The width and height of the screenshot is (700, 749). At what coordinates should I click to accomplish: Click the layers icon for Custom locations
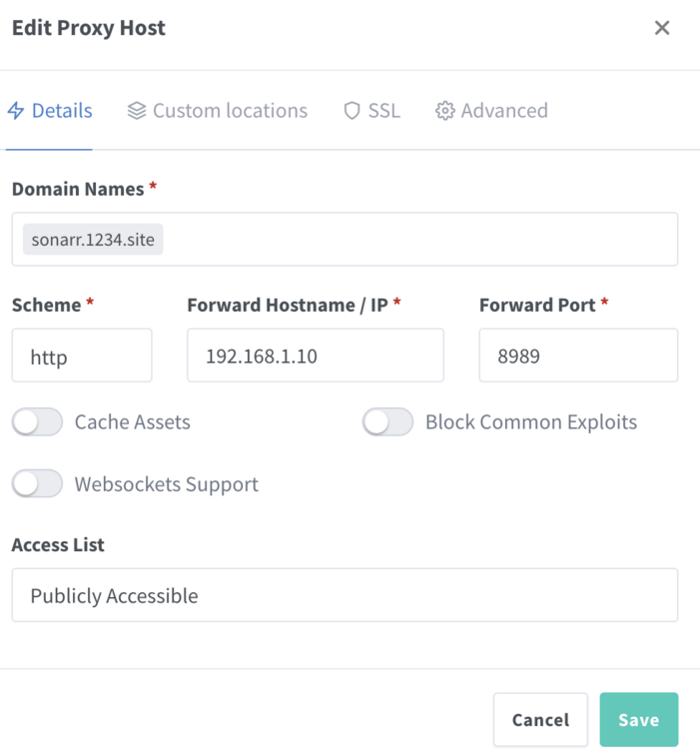[137, 110]
